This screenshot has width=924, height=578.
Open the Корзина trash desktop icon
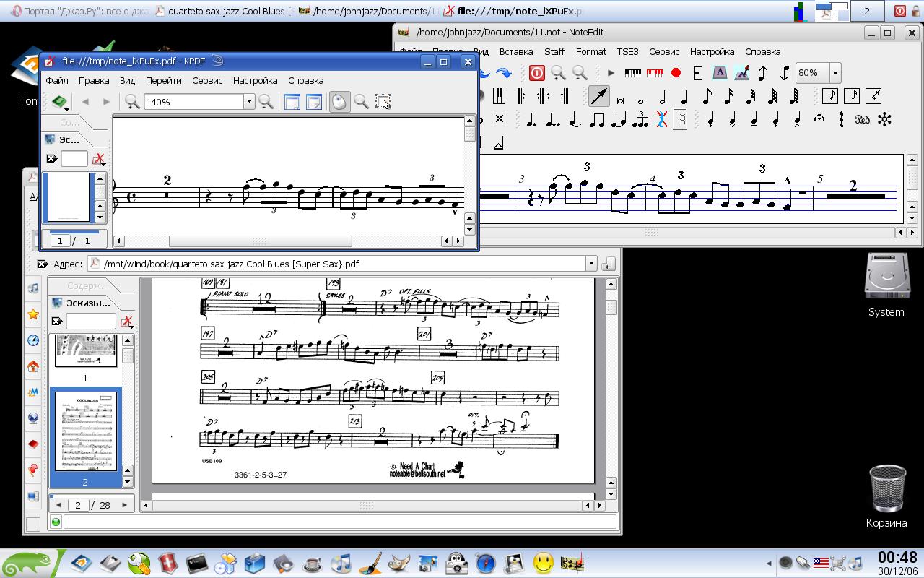pyautogui.click(x=886, y=497)
